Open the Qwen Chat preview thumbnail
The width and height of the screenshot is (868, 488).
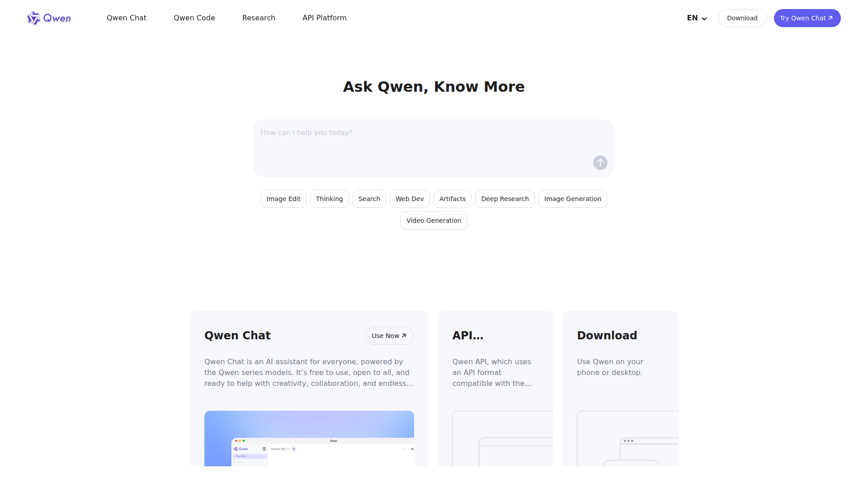coord(309,437)
